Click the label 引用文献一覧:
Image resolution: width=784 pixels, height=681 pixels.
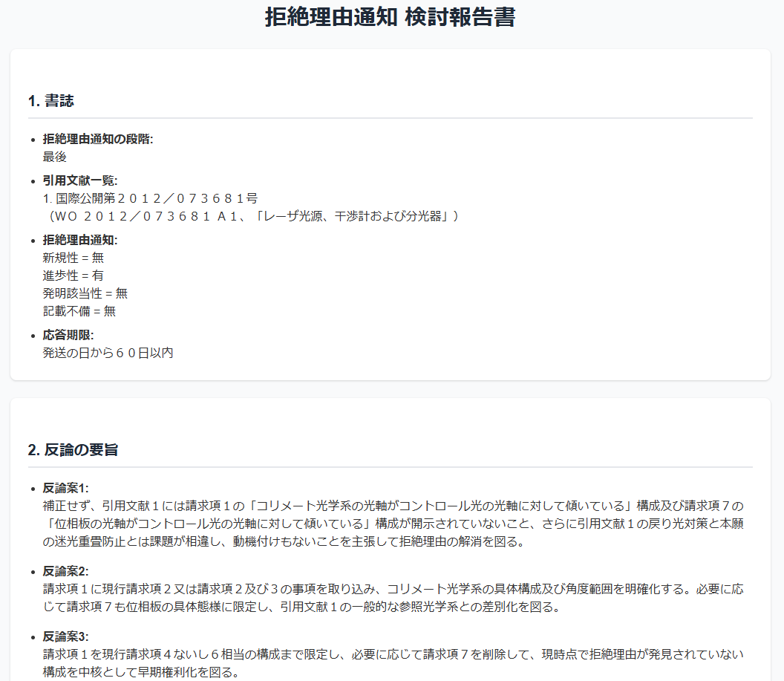80,180
